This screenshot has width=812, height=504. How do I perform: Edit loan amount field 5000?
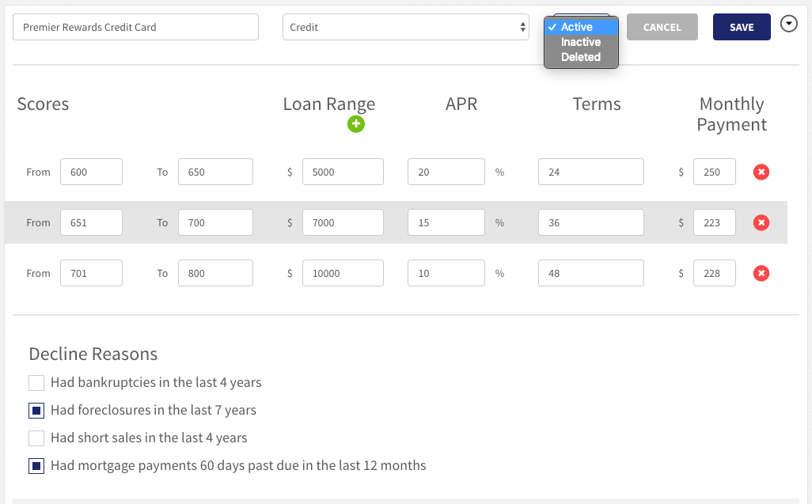pos(343,172)
